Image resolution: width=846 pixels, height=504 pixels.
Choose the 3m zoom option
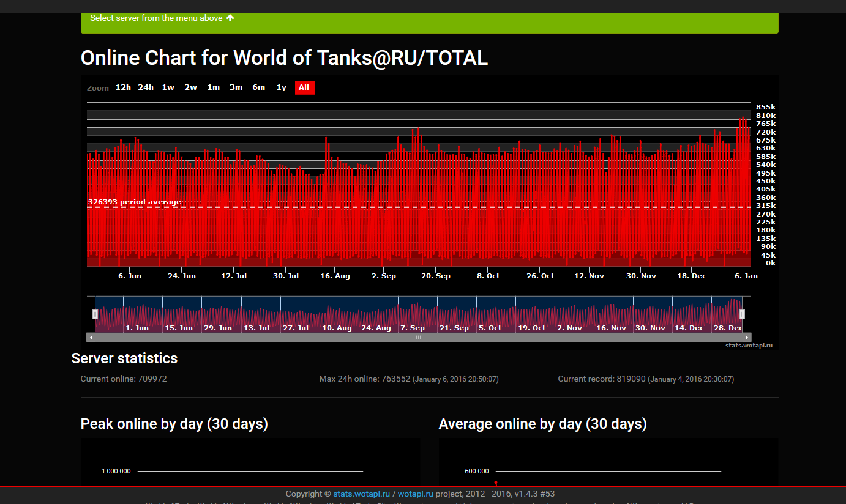236,87
